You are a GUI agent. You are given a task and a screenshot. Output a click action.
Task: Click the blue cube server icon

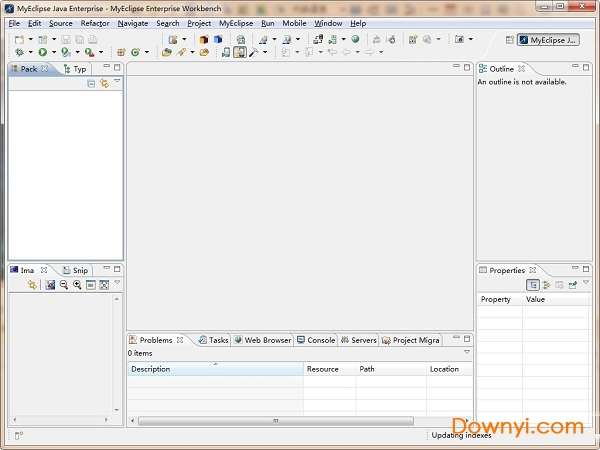218,39
